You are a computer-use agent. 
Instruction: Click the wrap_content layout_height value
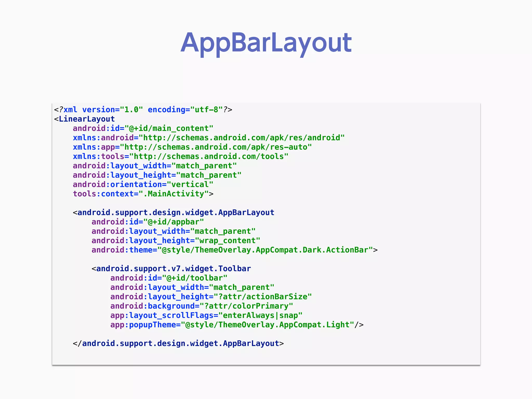[227, 241]
